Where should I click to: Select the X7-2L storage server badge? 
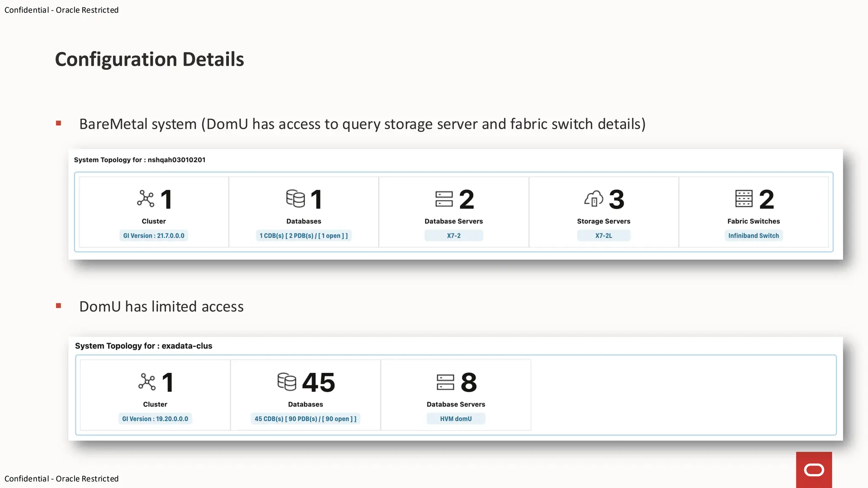click(x=604, y=236)
